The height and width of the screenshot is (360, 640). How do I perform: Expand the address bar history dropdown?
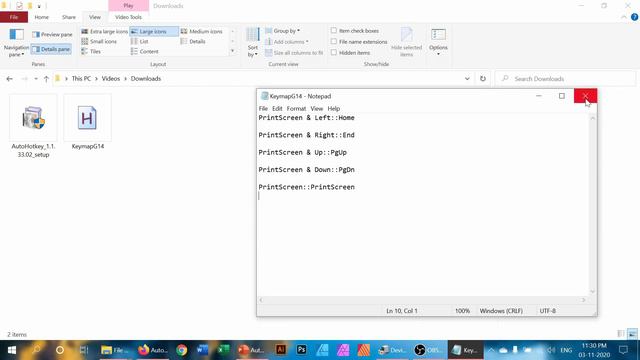pyautogui.click(x=467, y=79)
